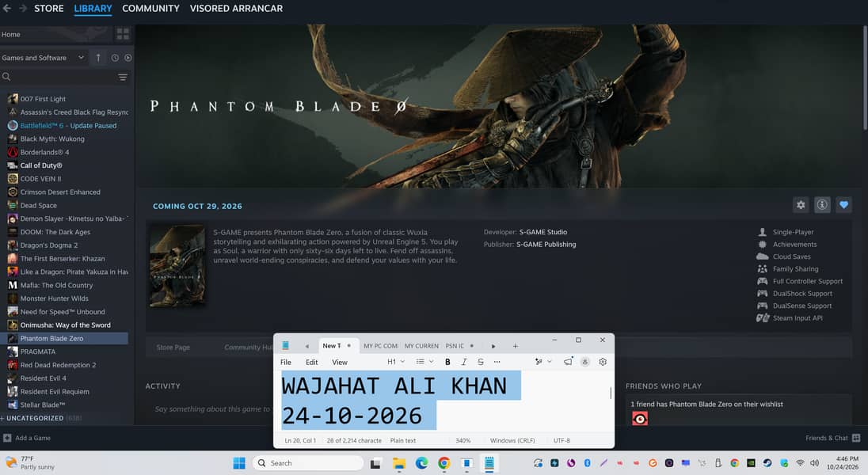The image size is (868, 475).
Task: Open the Windows Start menu
Action: 239,463
